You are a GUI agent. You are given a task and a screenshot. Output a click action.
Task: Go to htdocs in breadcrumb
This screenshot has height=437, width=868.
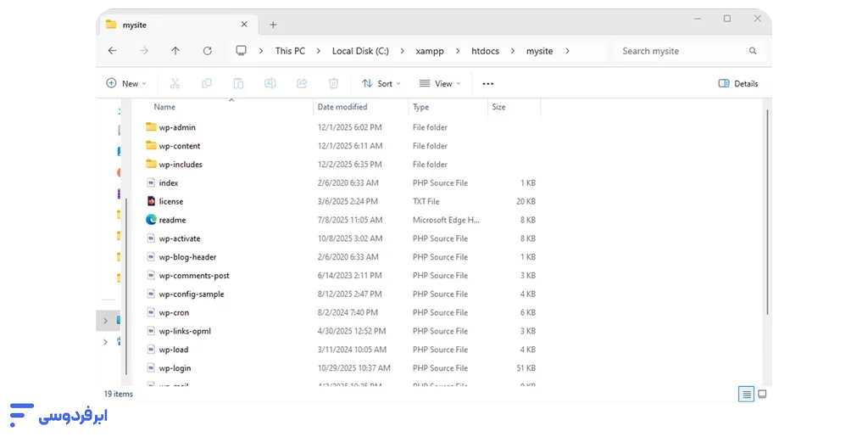pyautogui.click(x=485, y=51)
